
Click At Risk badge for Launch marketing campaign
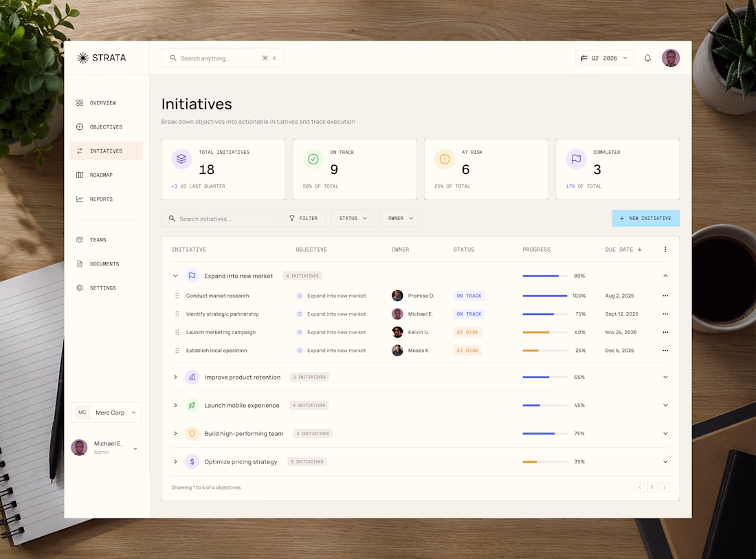pos(467,332)
